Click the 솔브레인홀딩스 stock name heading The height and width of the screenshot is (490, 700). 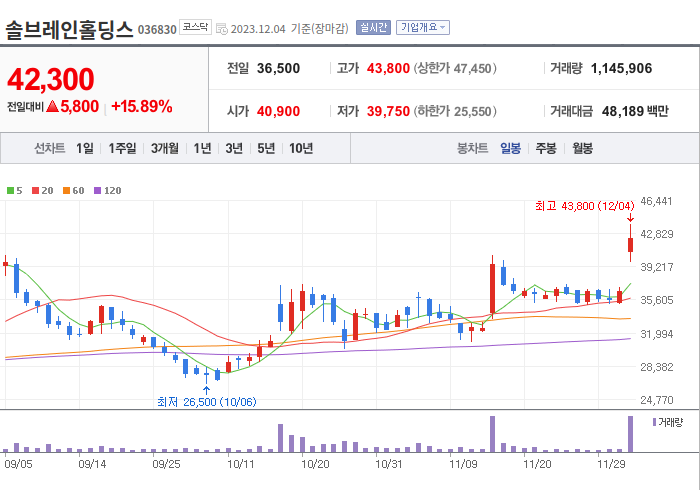coord(69,29)
